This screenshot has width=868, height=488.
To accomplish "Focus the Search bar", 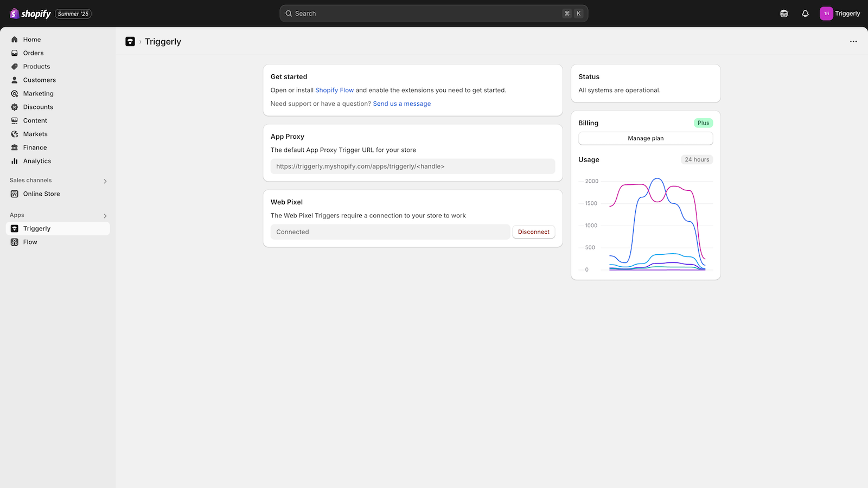I will click(433, 14).
